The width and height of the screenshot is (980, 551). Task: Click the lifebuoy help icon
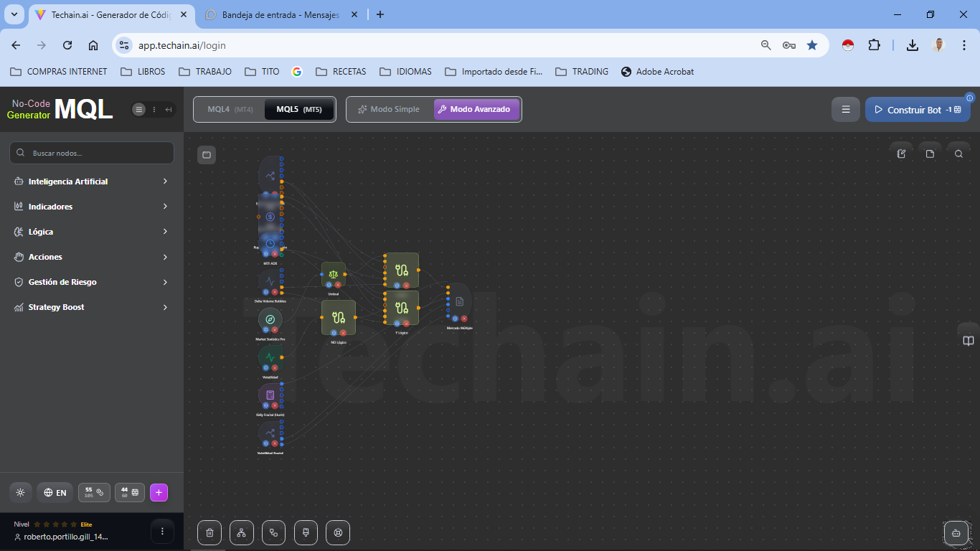338,532
